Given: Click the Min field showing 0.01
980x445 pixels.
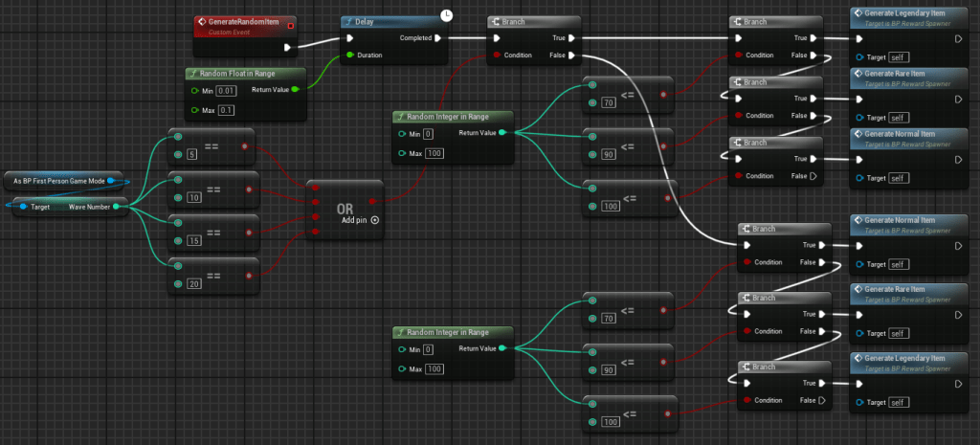Looking at the screenshot, I should (x=226, y=90).
